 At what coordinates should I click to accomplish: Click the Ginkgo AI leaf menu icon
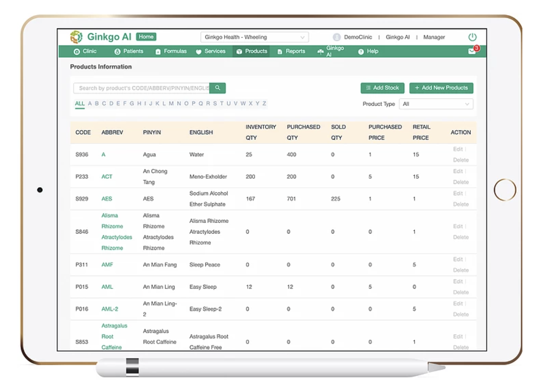[x=320, y=51]
